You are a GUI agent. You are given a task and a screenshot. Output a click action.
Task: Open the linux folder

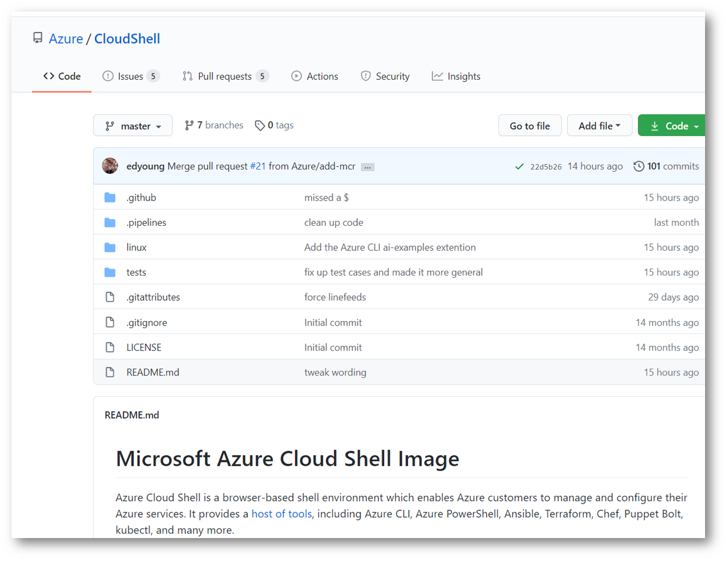coord(136,247)
